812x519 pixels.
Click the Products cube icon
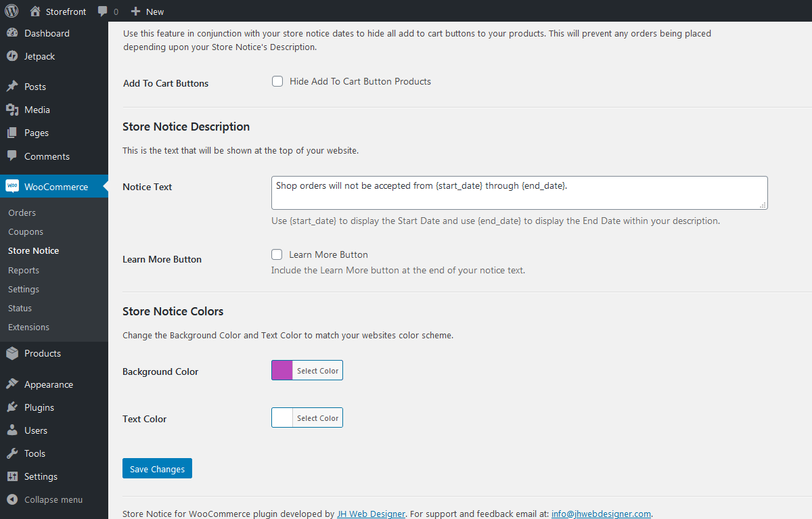(14, 353)
